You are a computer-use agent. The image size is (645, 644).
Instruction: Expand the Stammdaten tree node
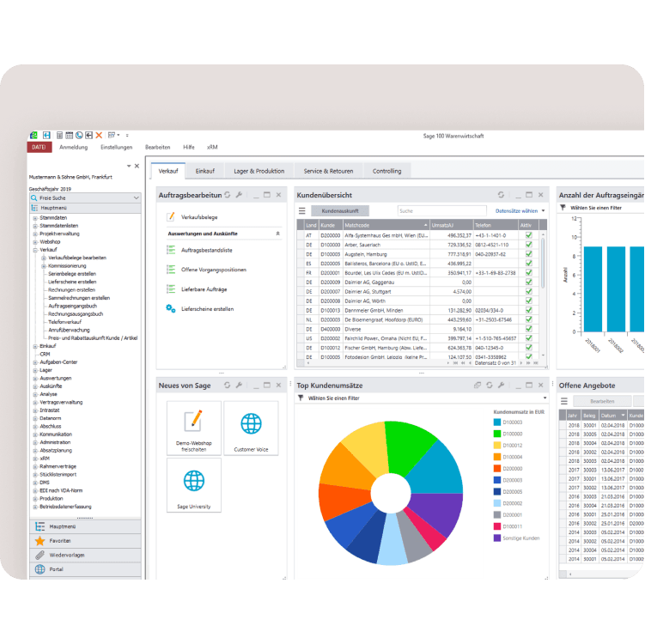34,218
